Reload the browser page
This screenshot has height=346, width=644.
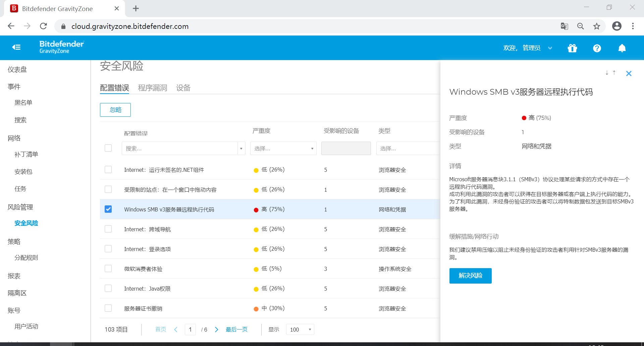point(43,26)
